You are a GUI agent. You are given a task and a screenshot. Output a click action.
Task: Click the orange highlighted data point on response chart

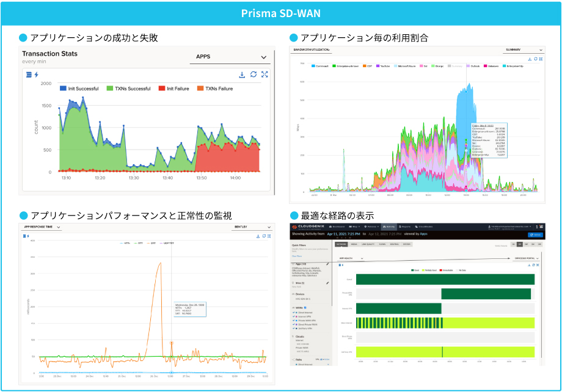click(x=171, y=343)
